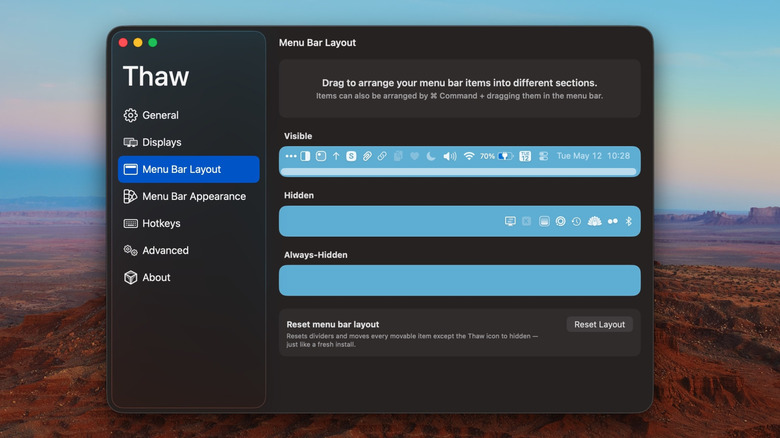Click the concentric circles icon in Hidden section
This screenshot has width=780, height=438.
[561, 221]
